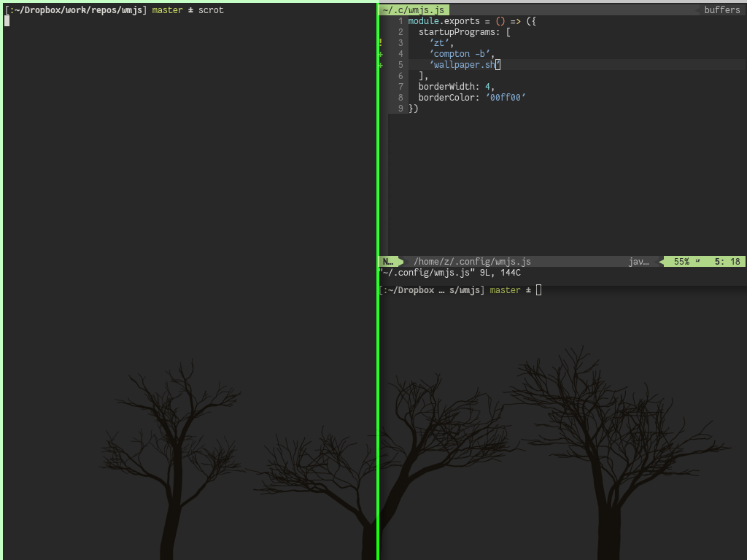Viewport: 747px width, 560px height.
Task: Click the '!' git gutter sign on line 3
Action: (x=381, y=43)
